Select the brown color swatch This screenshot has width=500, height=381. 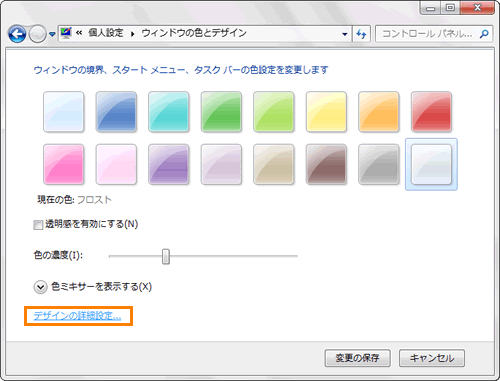[x=326, y=164]
